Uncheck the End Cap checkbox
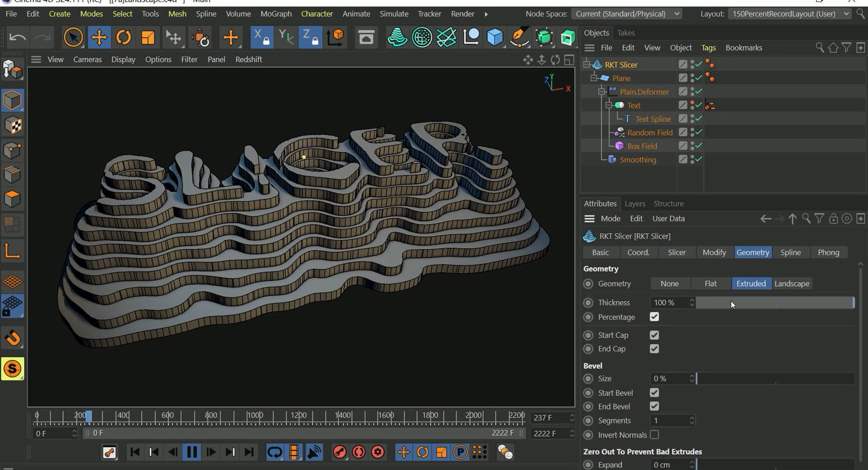 (x=654, y=349)
